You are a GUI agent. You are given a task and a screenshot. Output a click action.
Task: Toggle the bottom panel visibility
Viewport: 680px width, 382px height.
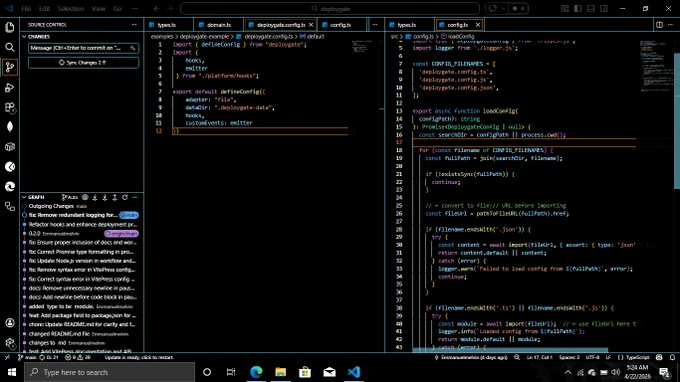pos(591,8)
